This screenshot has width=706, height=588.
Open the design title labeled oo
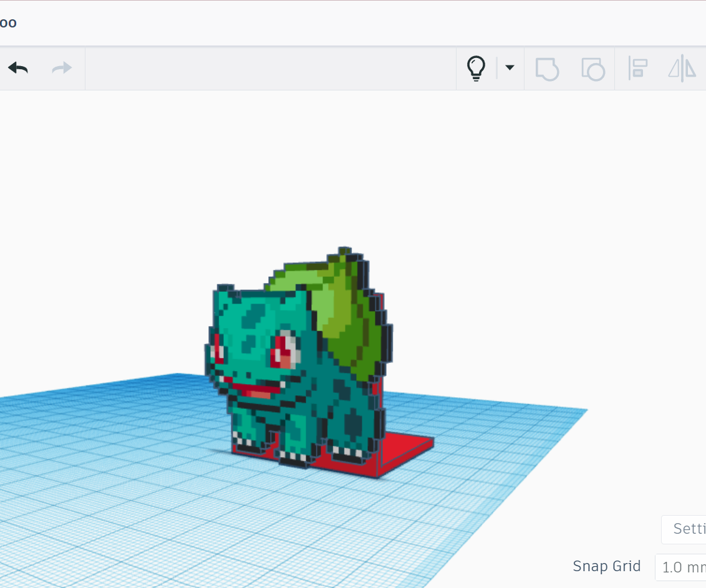pyautogui.click(x=9, y=22)
